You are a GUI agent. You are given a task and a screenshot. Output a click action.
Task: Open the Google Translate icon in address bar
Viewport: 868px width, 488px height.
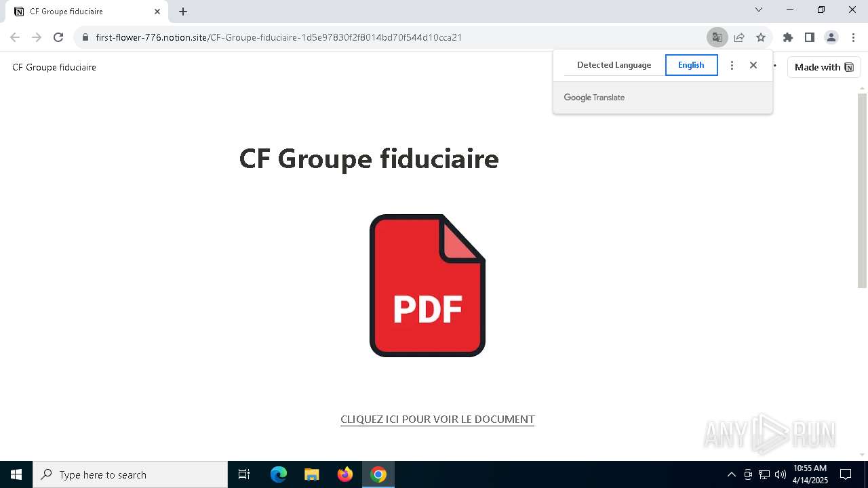pyautogui.click(x=717, y=37)
